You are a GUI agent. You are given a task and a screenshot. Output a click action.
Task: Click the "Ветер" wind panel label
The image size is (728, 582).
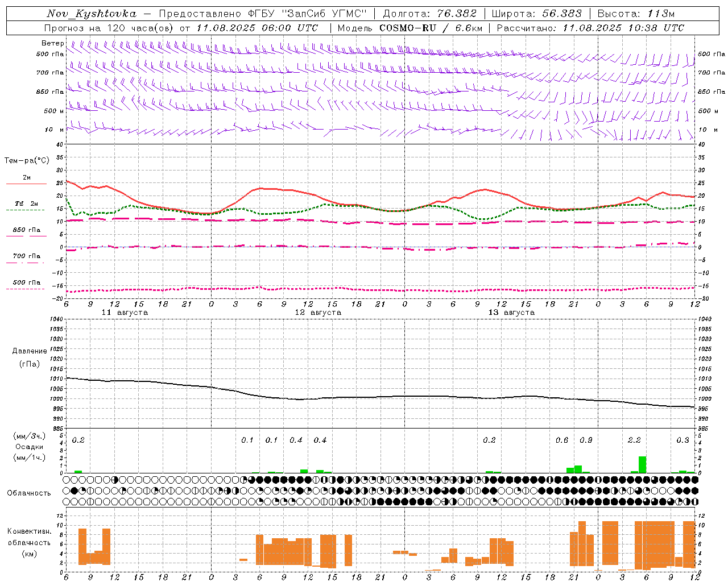coord(52,43)
